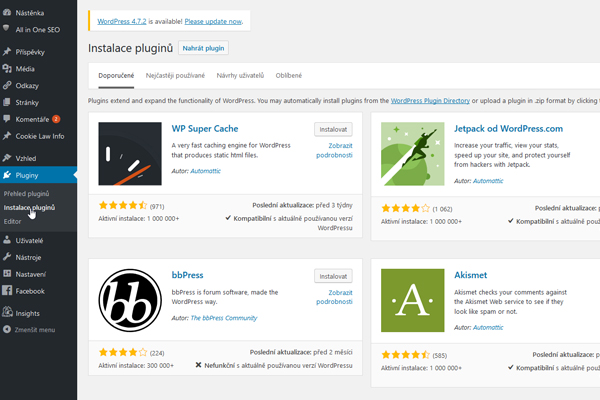Click the Akismet star rating

[x=406, y=355]
